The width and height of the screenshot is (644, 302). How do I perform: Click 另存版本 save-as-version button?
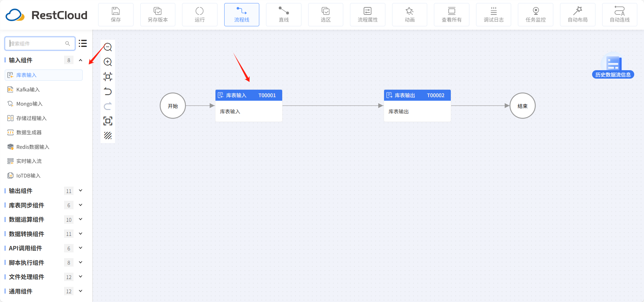157,15
